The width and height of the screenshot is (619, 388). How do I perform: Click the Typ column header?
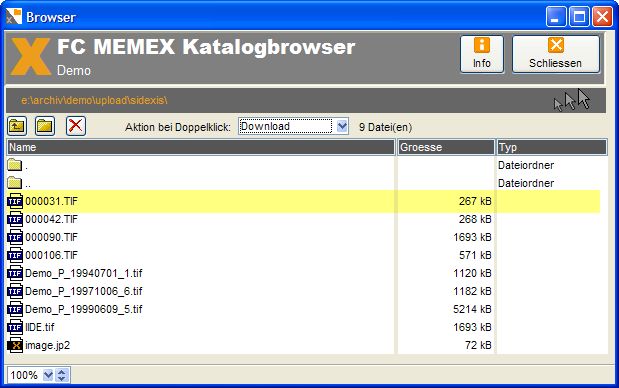click(x=551, y=147)
